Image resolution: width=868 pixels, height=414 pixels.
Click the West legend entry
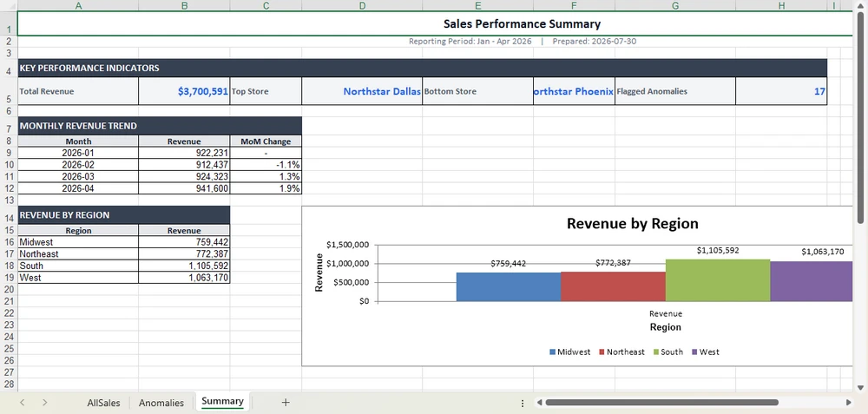coord(705,352)
